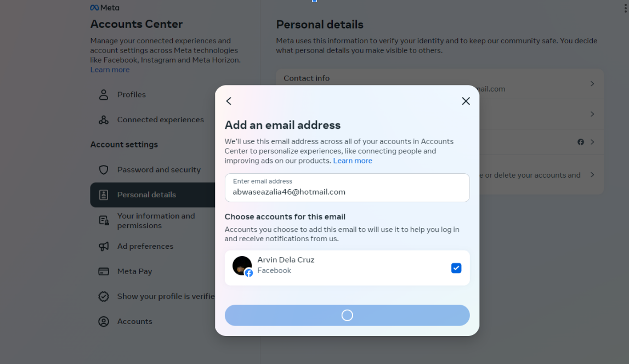The image size is (629, 364).
Task: Click the Meta logo
Action: pos(105,8)
